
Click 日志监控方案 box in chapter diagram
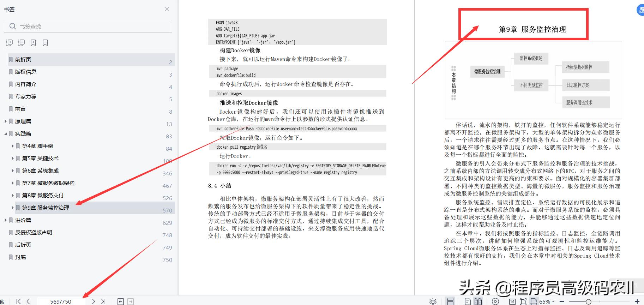tap(585, 85)
